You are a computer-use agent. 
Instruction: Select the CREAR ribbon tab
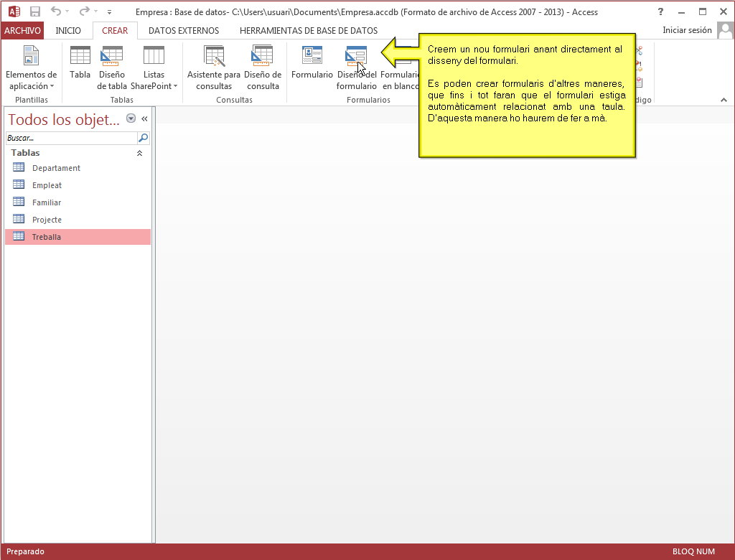(115, 30)
